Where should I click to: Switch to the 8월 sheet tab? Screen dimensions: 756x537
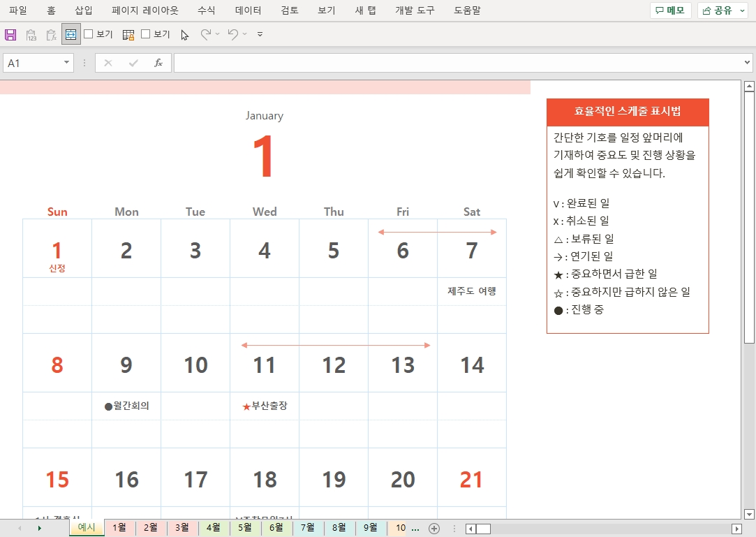(x=339, y=528)
